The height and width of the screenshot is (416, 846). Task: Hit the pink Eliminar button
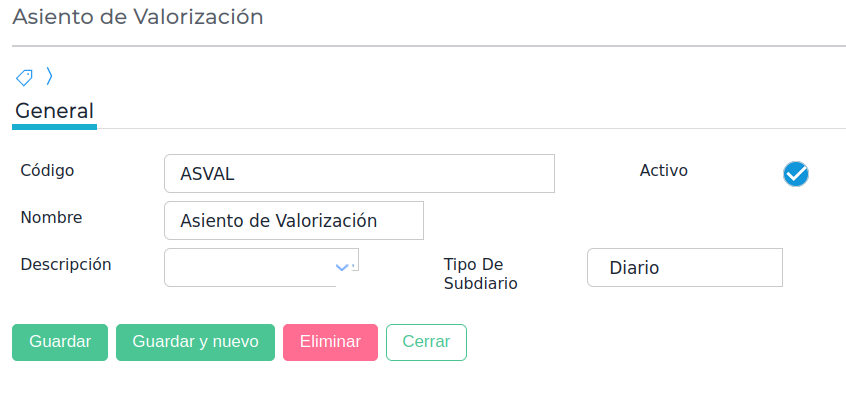[x=330, y=342]
